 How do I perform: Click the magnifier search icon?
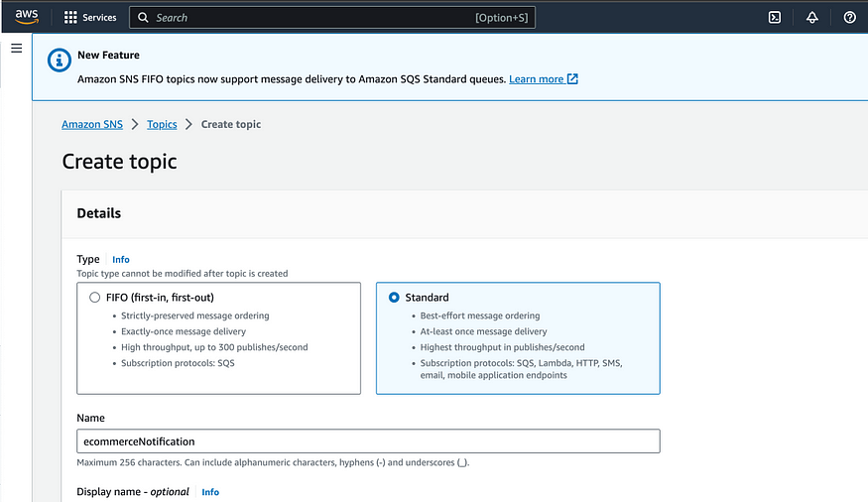coord(144,18)
